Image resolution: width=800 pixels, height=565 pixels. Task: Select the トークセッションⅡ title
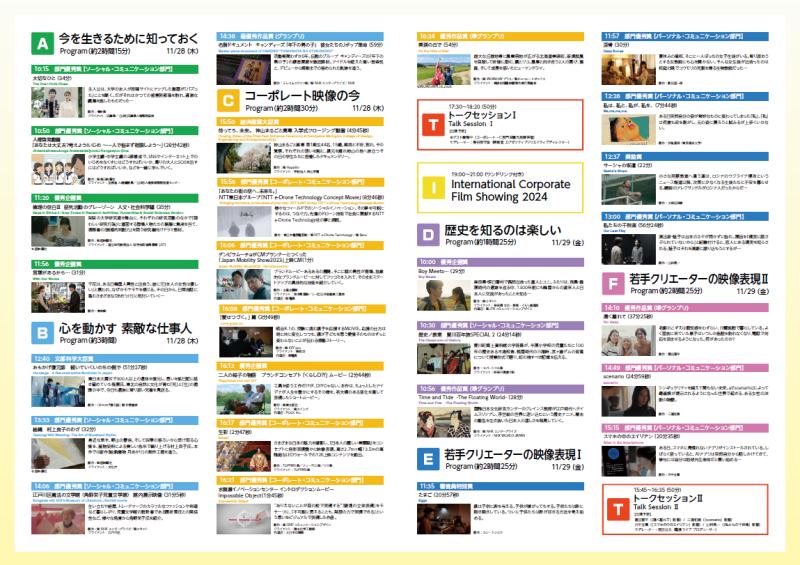(668, 498)
